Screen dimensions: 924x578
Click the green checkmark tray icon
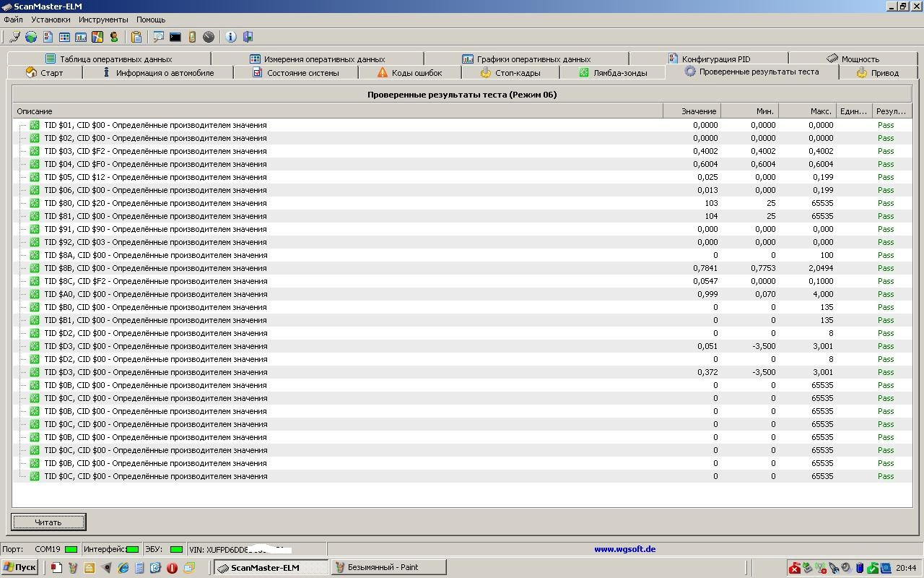[873, 568]
